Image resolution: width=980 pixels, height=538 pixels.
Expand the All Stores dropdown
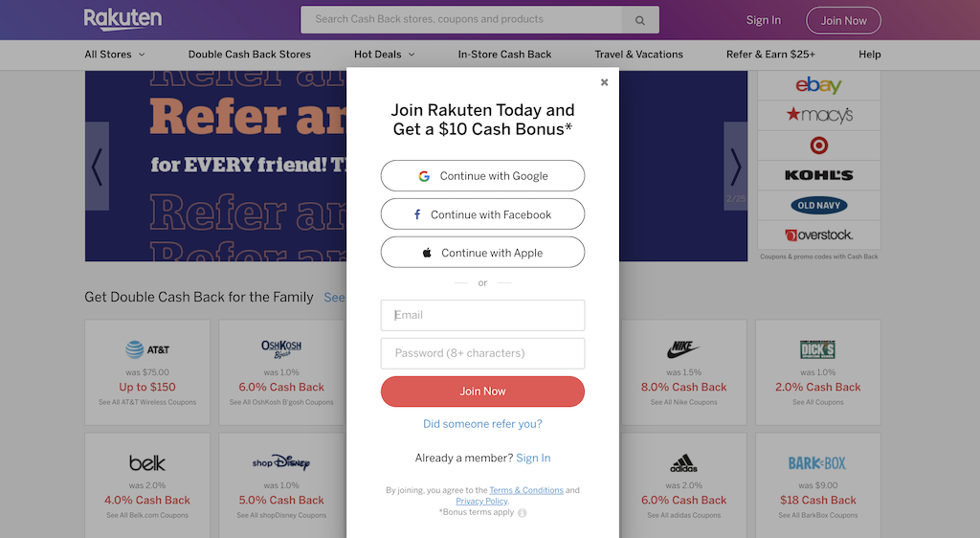[115, 55]
